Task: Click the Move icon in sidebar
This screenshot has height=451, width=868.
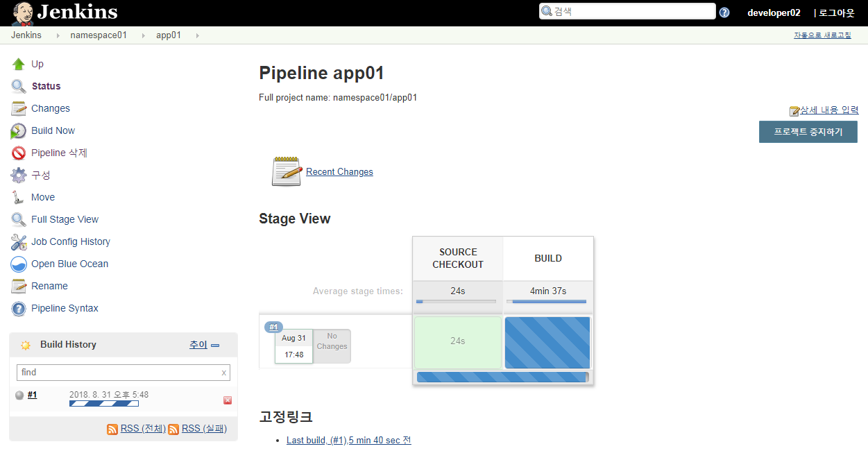Action: [x=19, y=198]
